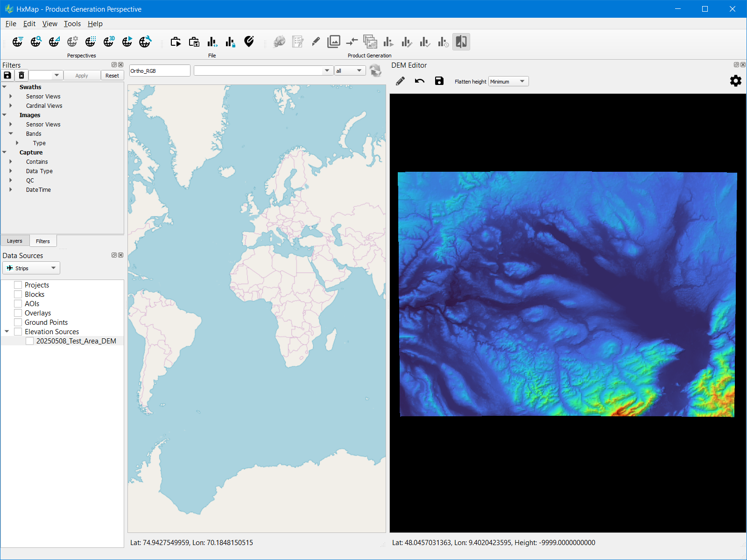Open the Tools menu
The width and height of the screenshot is (747, 560).
click(72, 24)
